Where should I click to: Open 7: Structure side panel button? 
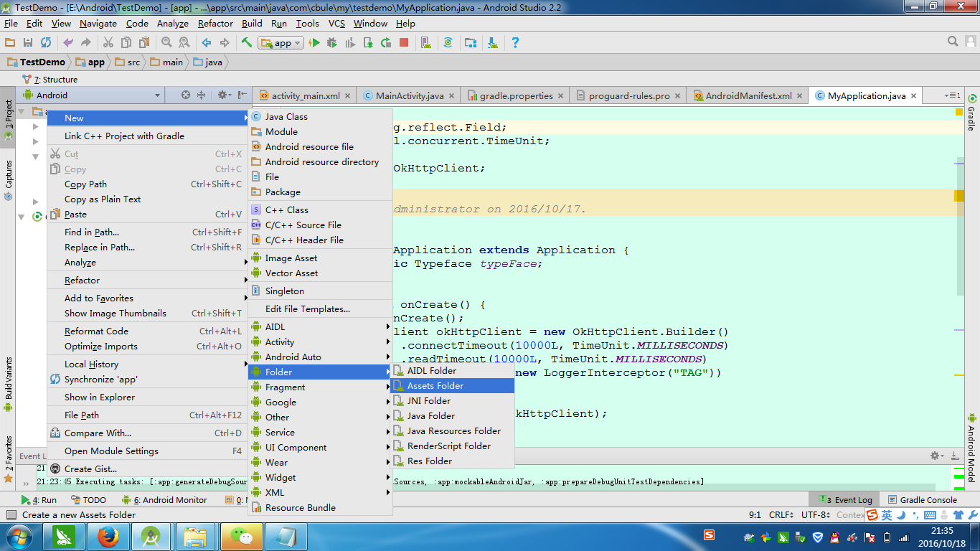tap(50, 80)
